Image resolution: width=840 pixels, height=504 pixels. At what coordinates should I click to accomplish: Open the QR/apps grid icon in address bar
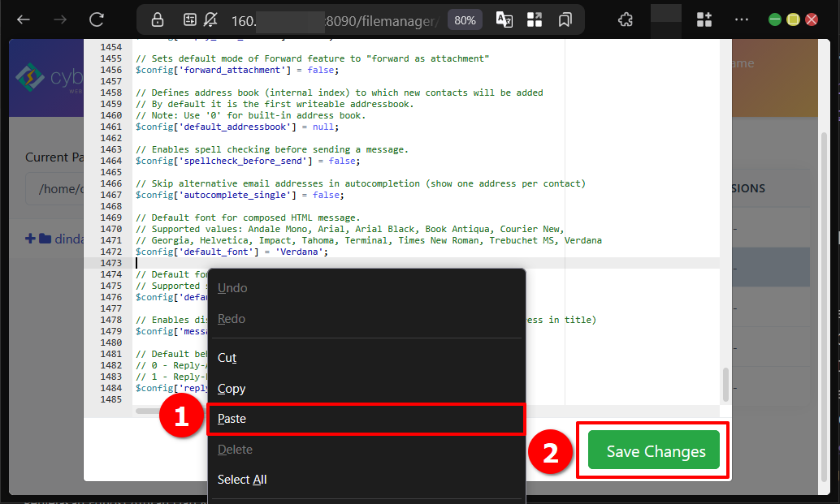(x=535, y=19)
